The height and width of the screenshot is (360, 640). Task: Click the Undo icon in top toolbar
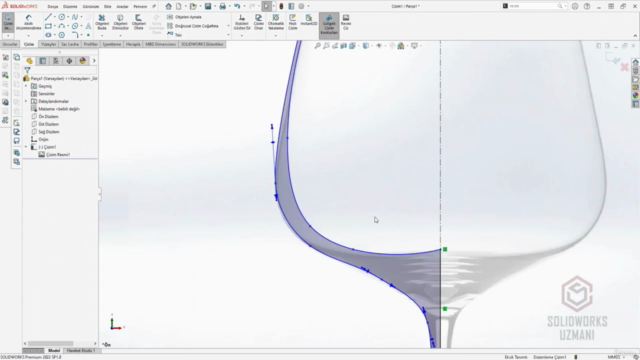pos(237,6)
